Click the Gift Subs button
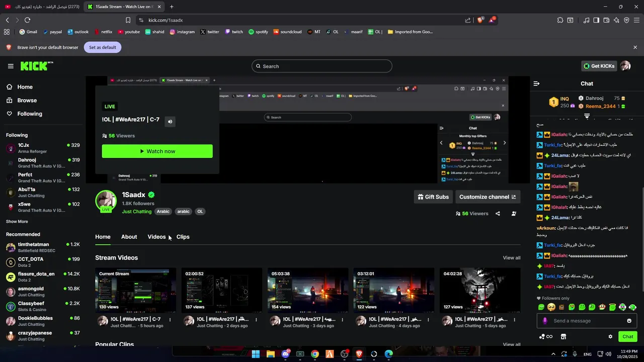 click(433, 197)
